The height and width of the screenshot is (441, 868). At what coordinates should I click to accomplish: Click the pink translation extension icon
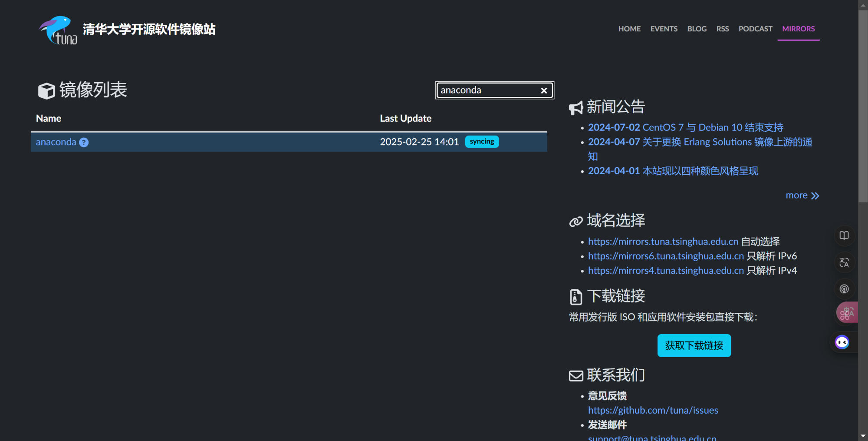847,313
